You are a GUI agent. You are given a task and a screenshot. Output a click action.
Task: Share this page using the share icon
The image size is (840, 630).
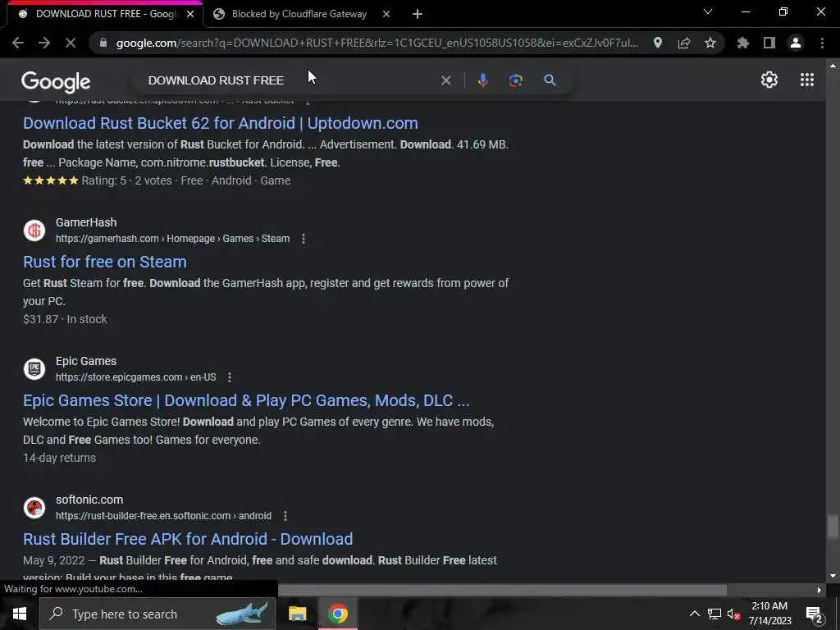click(x=684, y=43)
